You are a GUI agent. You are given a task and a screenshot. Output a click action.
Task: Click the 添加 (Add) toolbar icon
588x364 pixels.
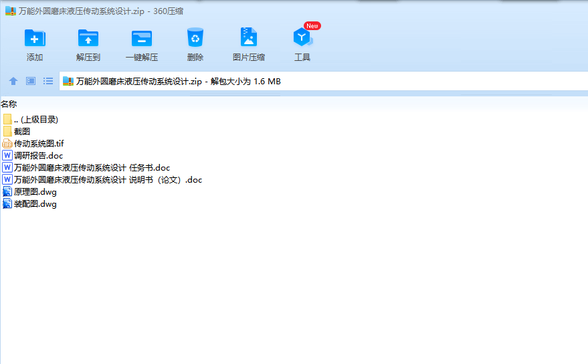point(35,38)
